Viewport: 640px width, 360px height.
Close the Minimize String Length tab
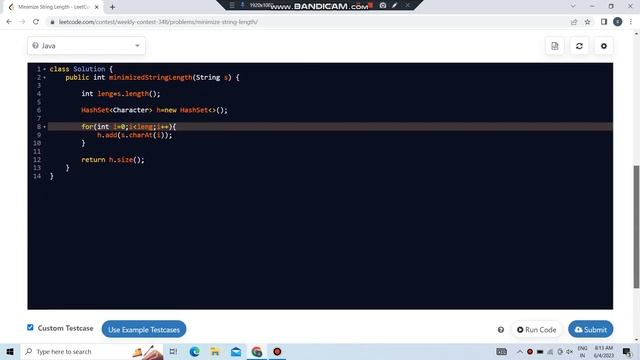point(97,7)
